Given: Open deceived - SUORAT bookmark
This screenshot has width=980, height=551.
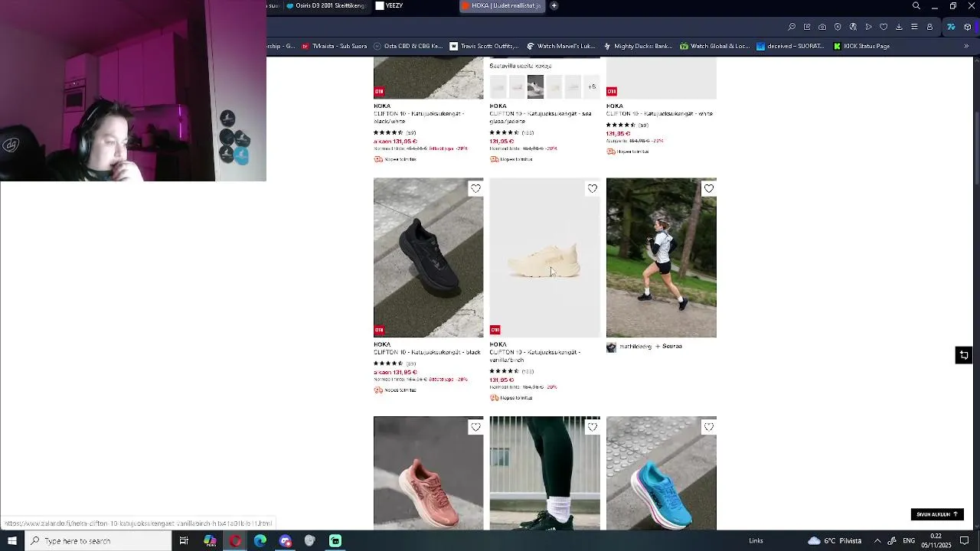Looking at the screenshot, I should [791, 46].
